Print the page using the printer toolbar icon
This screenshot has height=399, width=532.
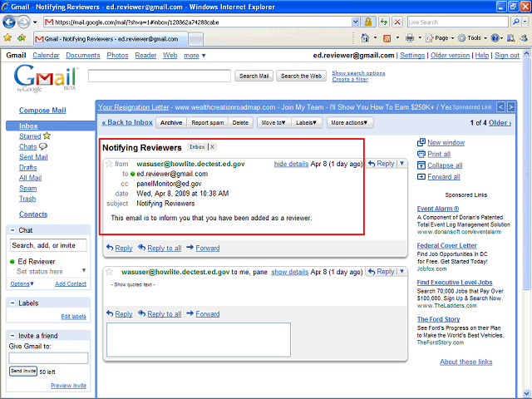410,38
